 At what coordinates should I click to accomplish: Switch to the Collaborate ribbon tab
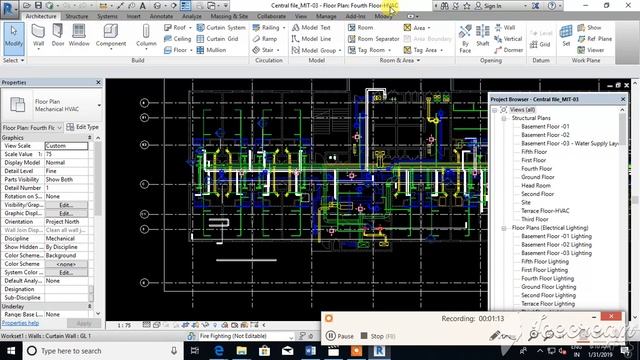click(x=271, y=16)
